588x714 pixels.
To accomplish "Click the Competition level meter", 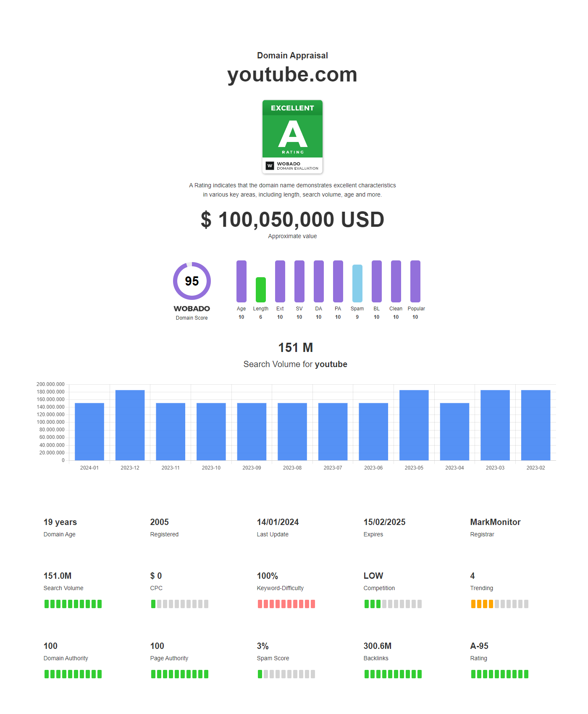I will tap(393, 604).
